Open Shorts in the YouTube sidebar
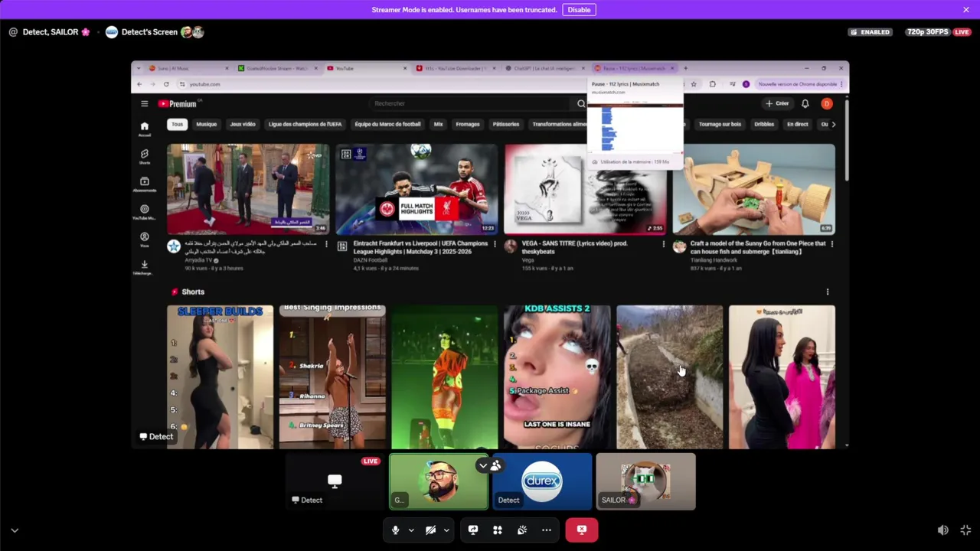The height and width of the screenshot is (551, 980). (144, 156)
